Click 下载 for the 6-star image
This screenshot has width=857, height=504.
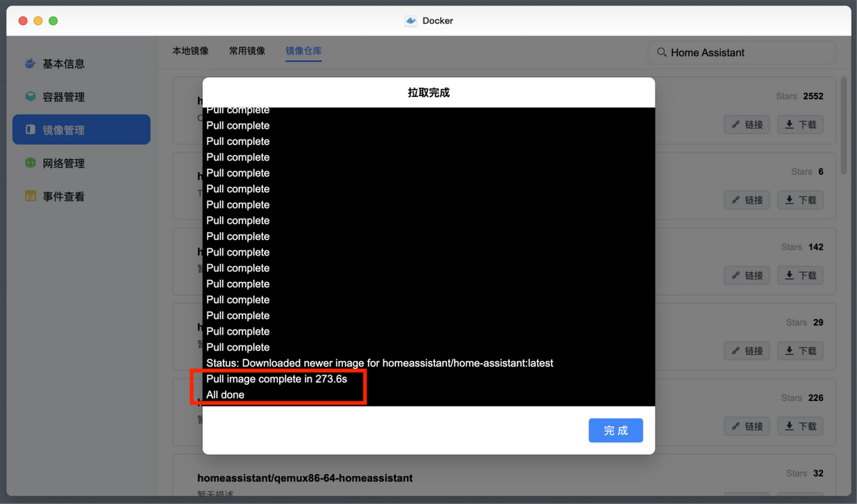[x=801, y=200]
